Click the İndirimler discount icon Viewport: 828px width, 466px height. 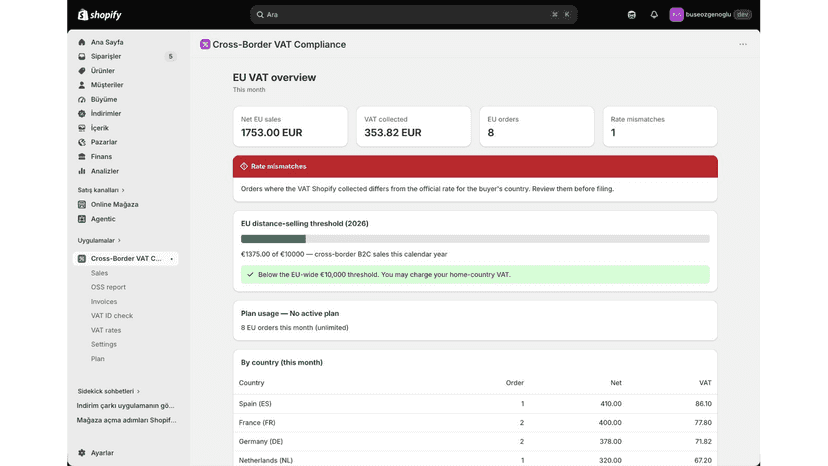click(x=82, y=114)
